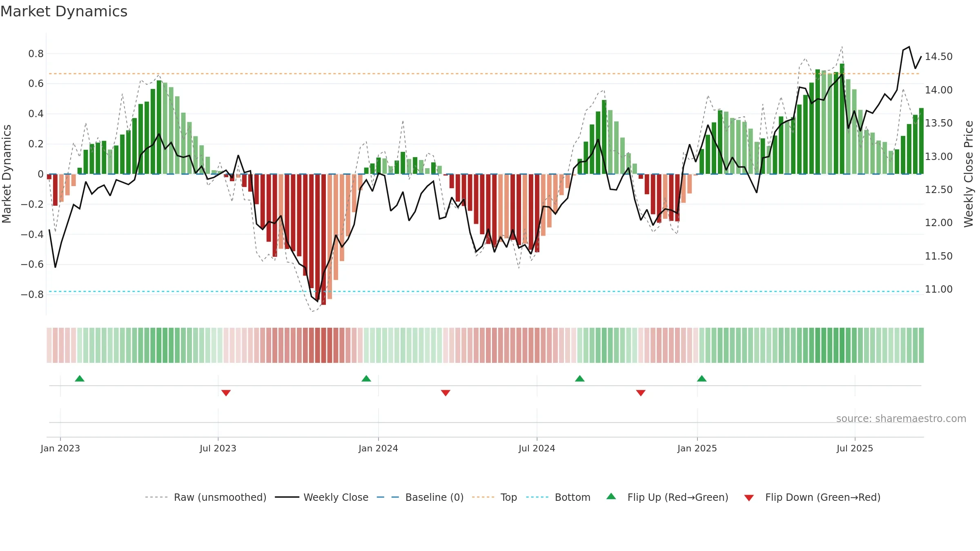Screen dimensions: 980x551
Task: Click the 14.50 price axis tick
Action: pyautogui.click(x=939, y=57)
